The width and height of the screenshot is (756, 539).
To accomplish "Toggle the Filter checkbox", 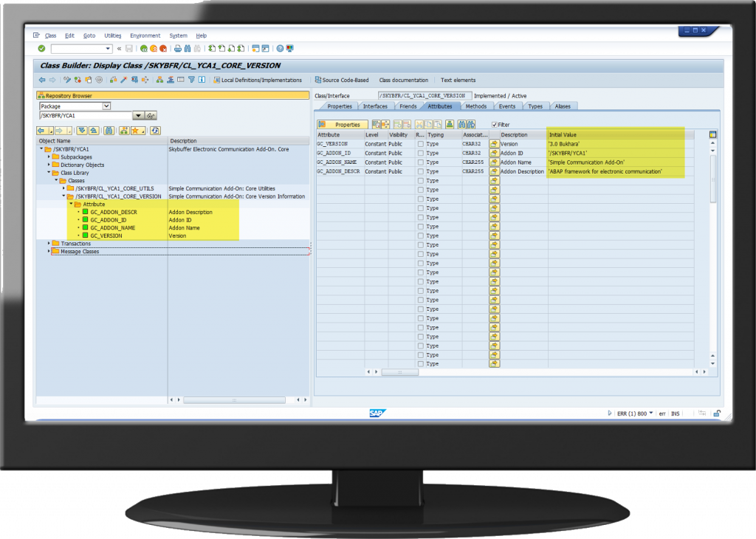I will coord(494,124).
